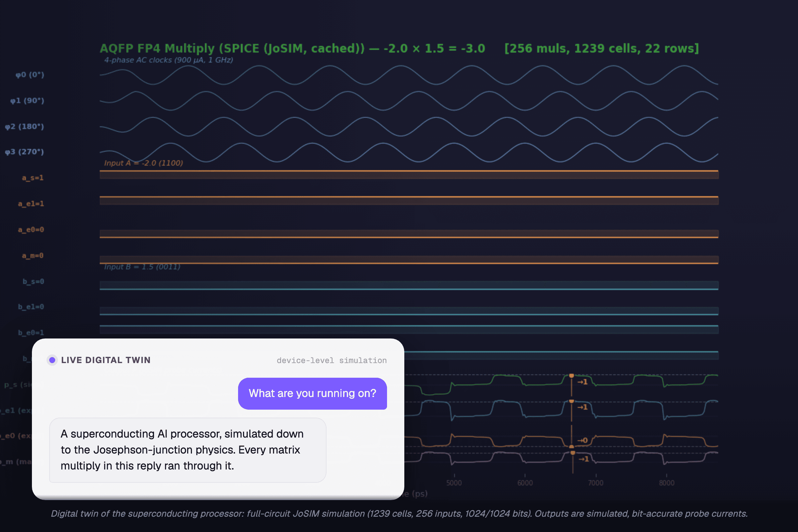Click the a_e0=0 signal label
798x532 pixels.
coord(31,230)
